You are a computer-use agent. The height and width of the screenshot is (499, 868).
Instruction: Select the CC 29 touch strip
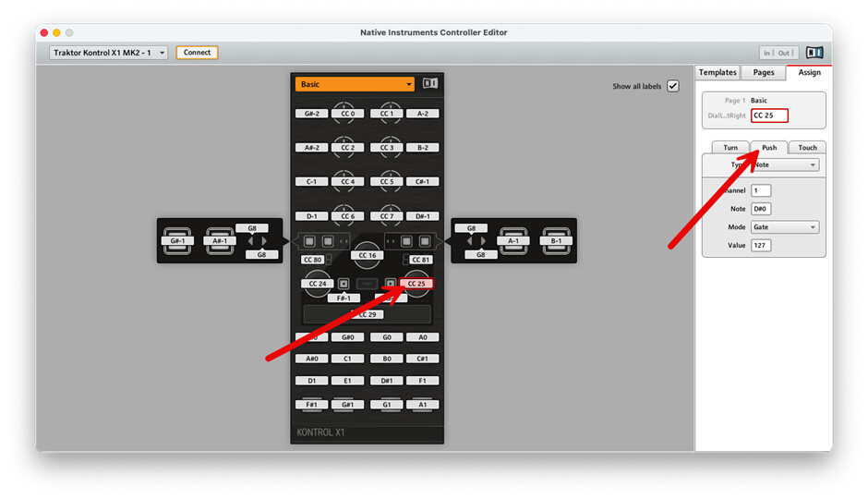coord(367,315)
